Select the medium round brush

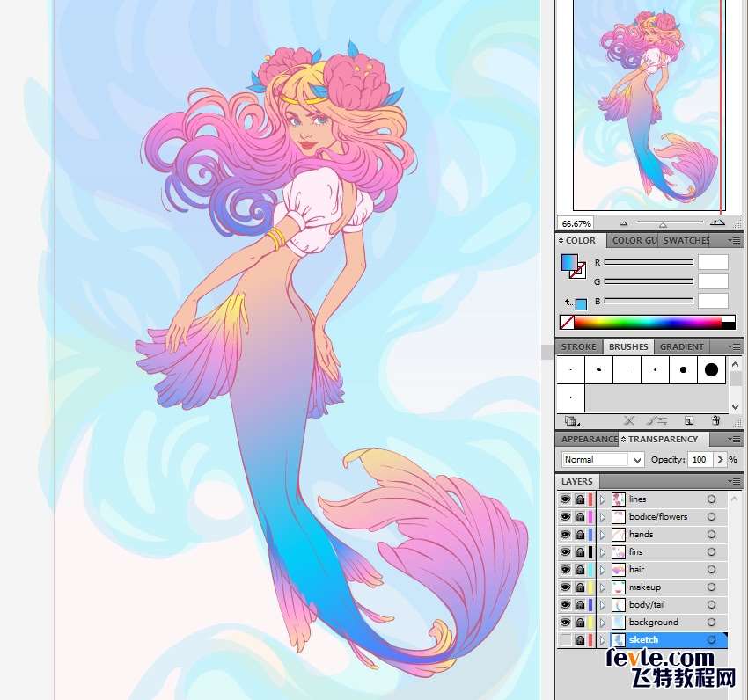tap(683, 369)
